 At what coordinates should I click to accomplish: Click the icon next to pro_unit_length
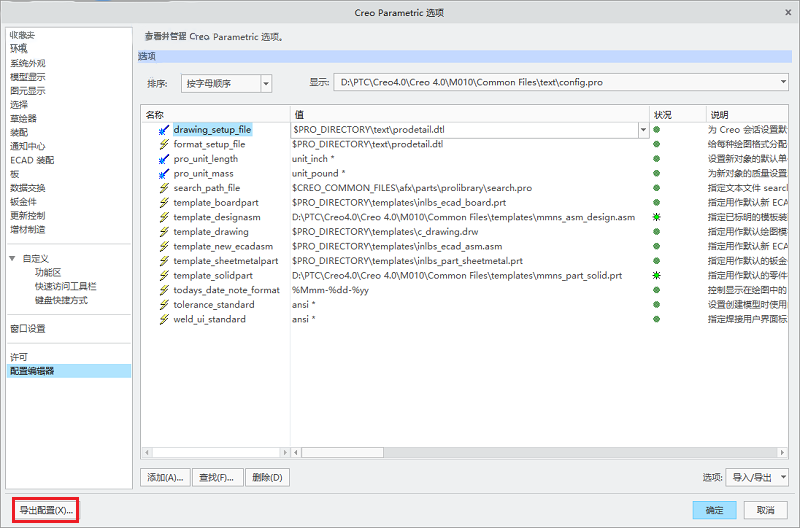pos(163,159)
